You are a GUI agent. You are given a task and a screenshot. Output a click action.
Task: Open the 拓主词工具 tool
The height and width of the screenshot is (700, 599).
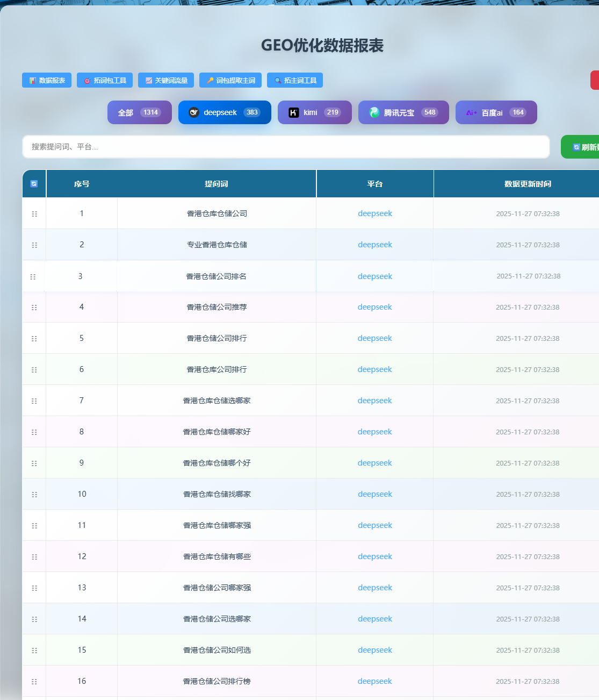point(295,80)
